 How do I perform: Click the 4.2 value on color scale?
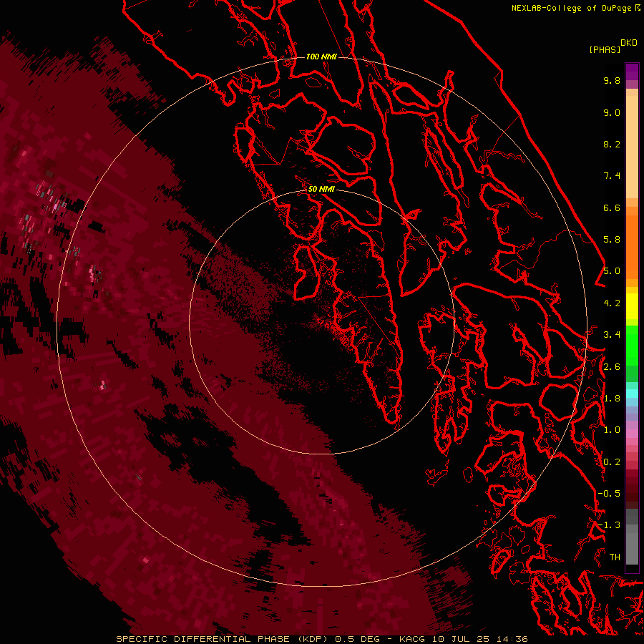[612, 303]
